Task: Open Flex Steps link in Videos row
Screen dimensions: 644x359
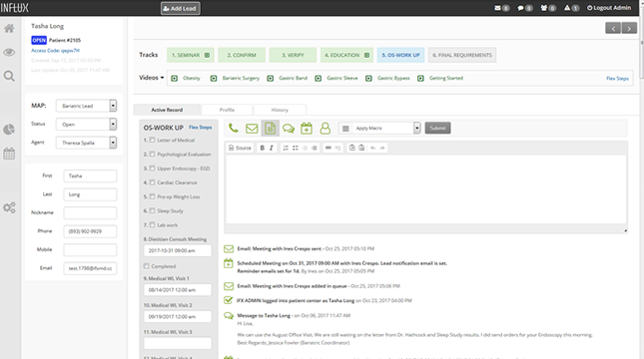Action: pos(617,79)
